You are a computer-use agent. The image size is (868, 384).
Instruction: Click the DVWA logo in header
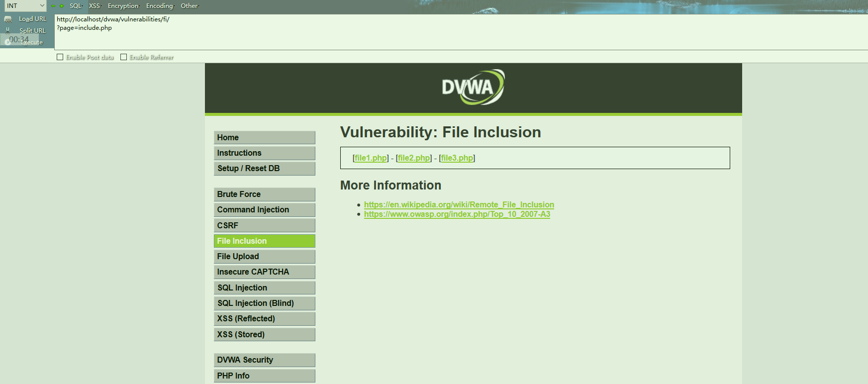(473, 88)
